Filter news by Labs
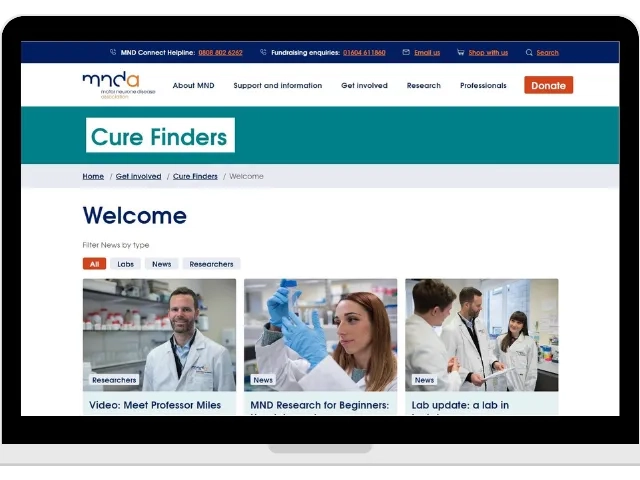The image size is (640, 480). [125, 264]
